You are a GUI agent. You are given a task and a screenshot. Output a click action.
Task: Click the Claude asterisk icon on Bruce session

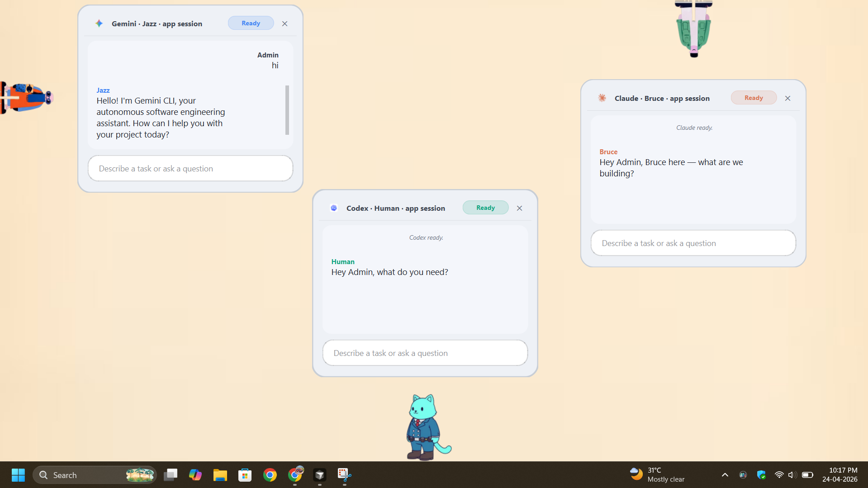point(602,98)
